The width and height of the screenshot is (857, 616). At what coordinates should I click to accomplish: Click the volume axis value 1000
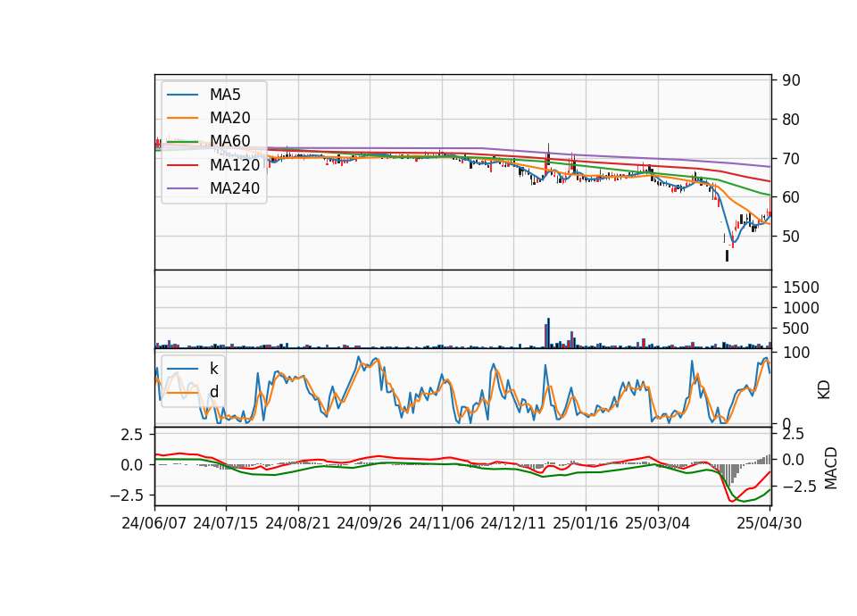[x=801, y=308]
